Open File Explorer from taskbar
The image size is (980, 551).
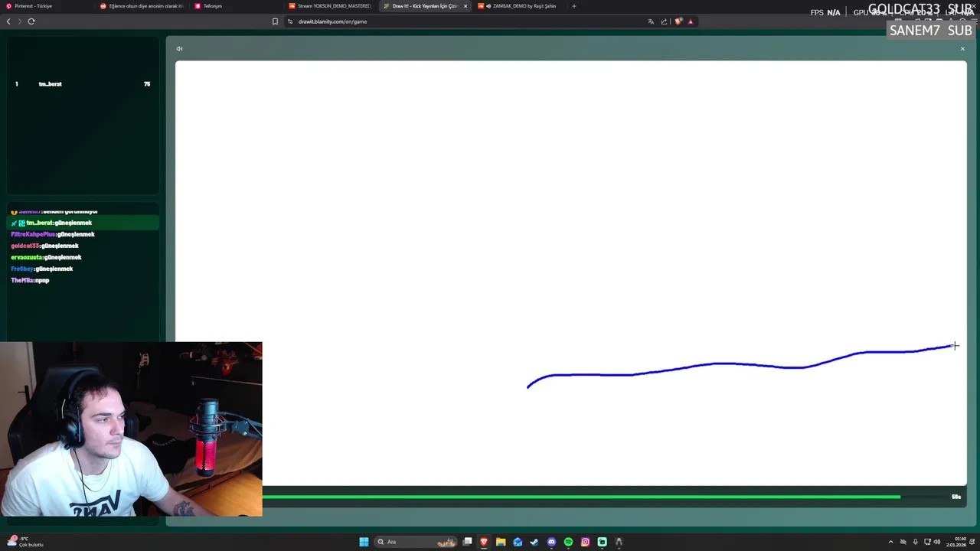pyautogui.click(x=501, y=542)
